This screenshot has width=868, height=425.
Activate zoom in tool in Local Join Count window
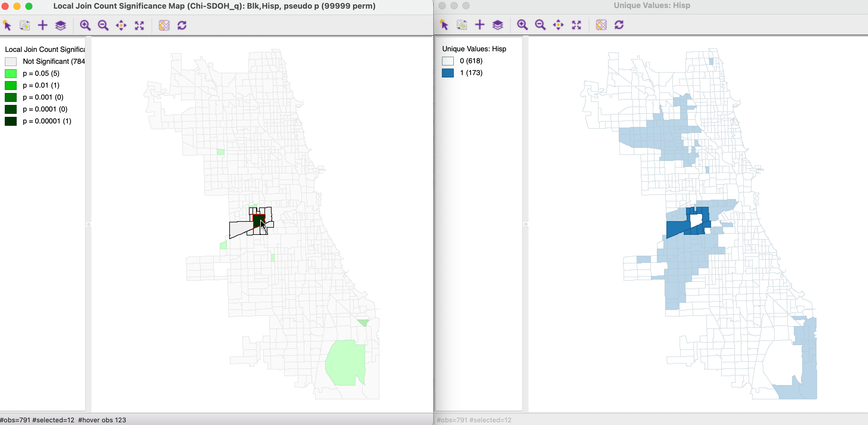pyautogui.click(x=85, y=25)
